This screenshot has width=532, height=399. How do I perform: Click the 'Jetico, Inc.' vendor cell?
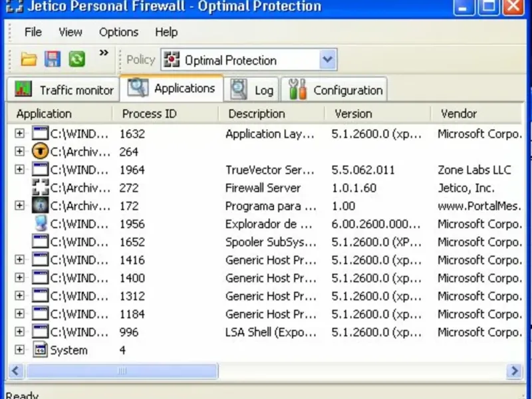pyautogui.click(x=466, y=188)
